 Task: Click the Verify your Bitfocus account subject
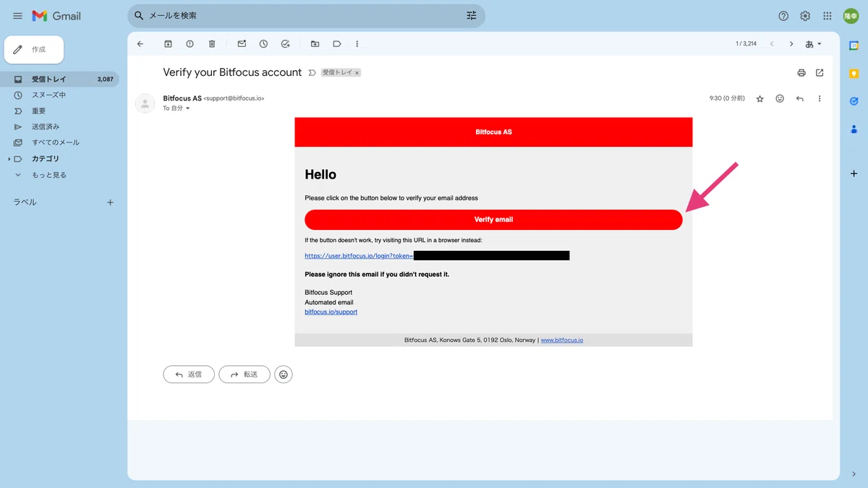(x=232, y=72)
